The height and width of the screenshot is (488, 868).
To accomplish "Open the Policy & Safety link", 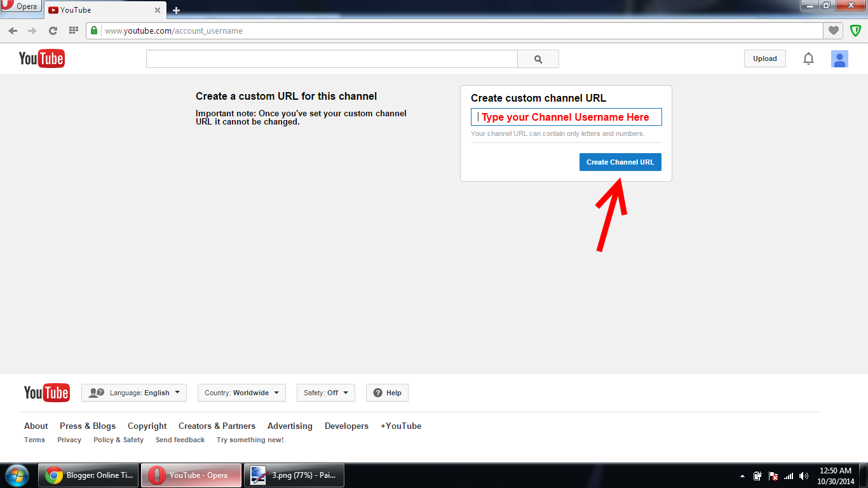I will 118,440.
